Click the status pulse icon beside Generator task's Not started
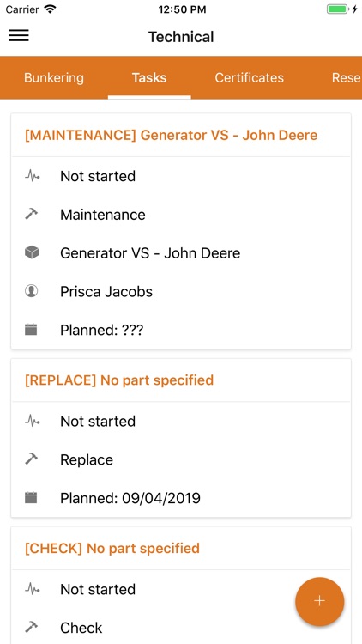The width and height of the screenshot is (362, 644). click(x=32, y=176)
